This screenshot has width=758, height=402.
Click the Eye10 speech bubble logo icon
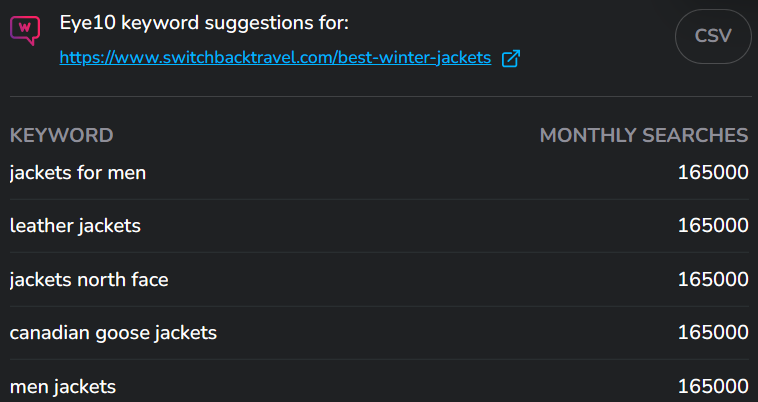coord(25,30)
